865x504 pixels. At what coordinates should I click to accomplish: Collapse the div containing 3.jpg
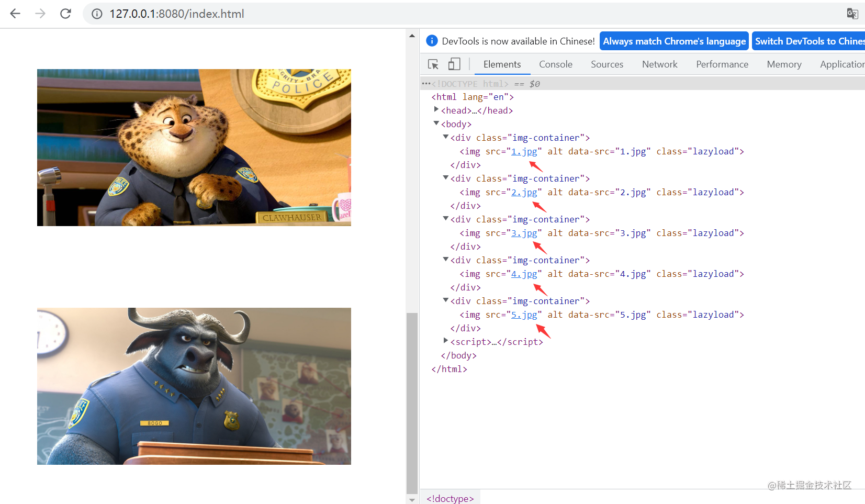tap(445, 219)
